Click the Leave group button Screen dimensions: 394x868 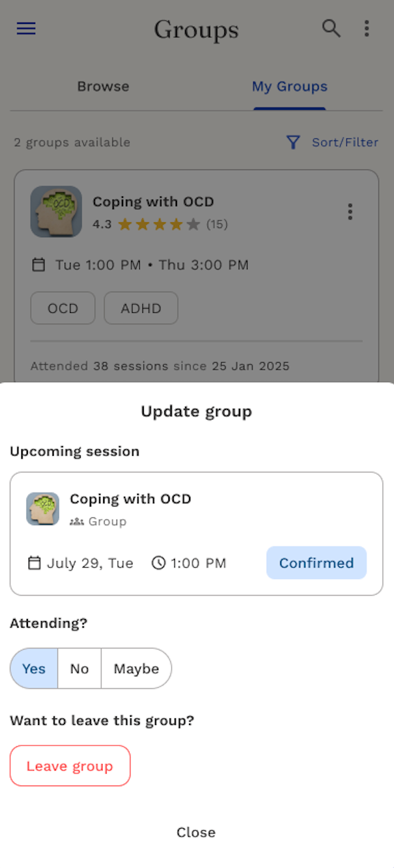pos(70,765)
